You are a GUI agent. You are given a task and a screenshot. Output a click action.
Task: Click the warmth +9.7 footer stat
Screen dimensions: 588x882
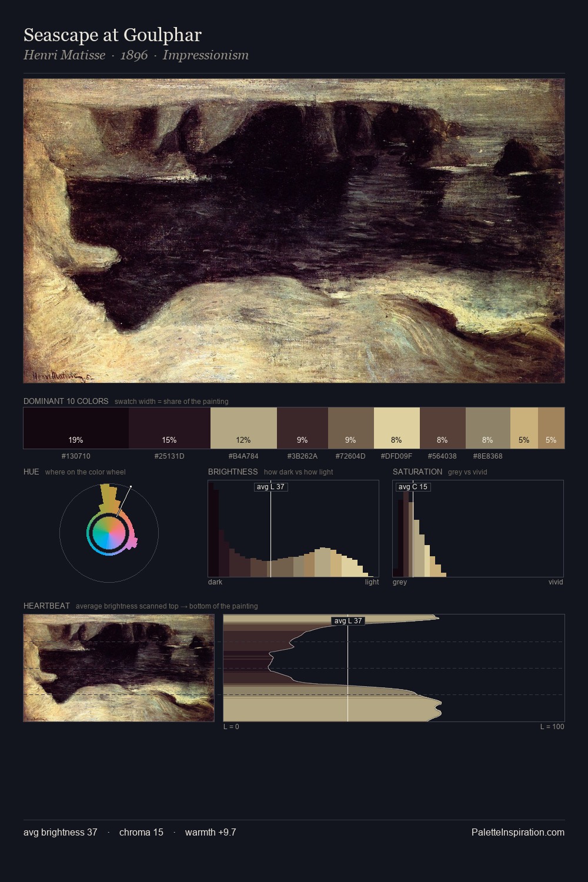click(211, 832)
